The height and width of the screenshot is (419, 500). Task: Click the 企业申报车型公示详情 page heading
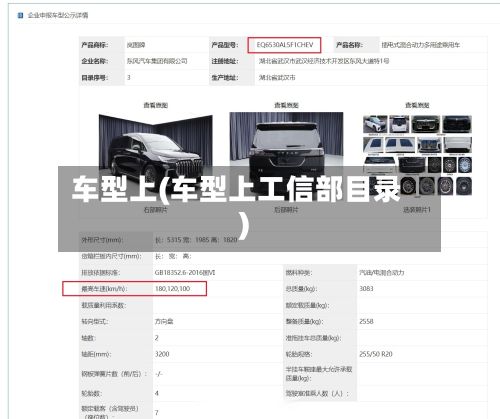(x=58, y=15)
